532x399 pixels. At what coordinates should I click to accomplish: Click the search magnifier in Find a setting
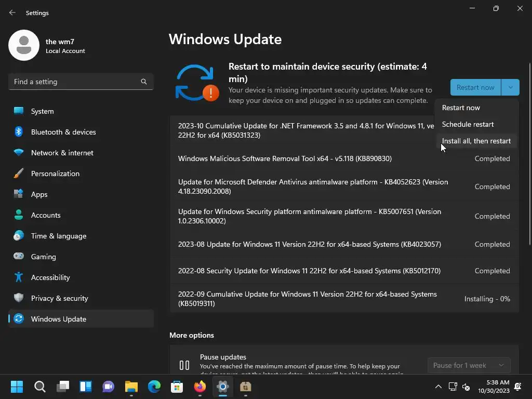click(144, 82)
